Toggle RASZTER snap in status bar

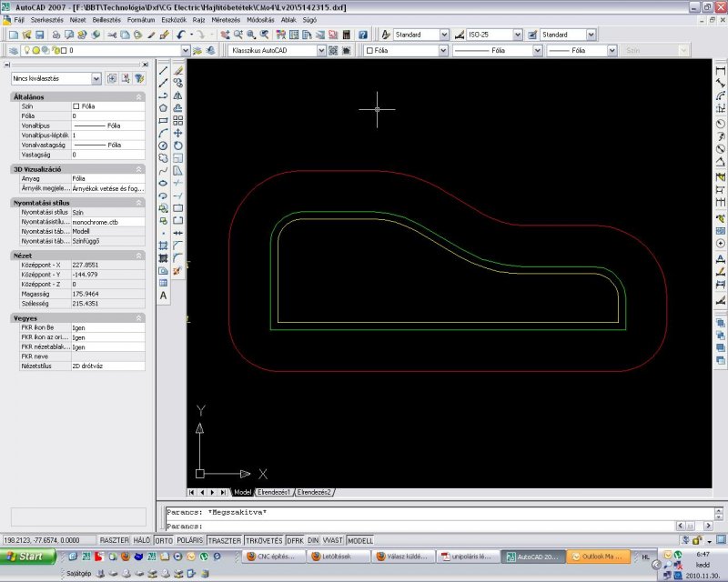[x=114, y=540]
